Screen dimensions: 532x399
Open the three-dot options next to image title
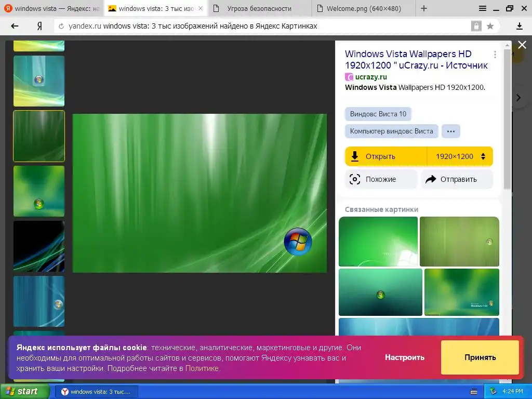coord(495,54)
